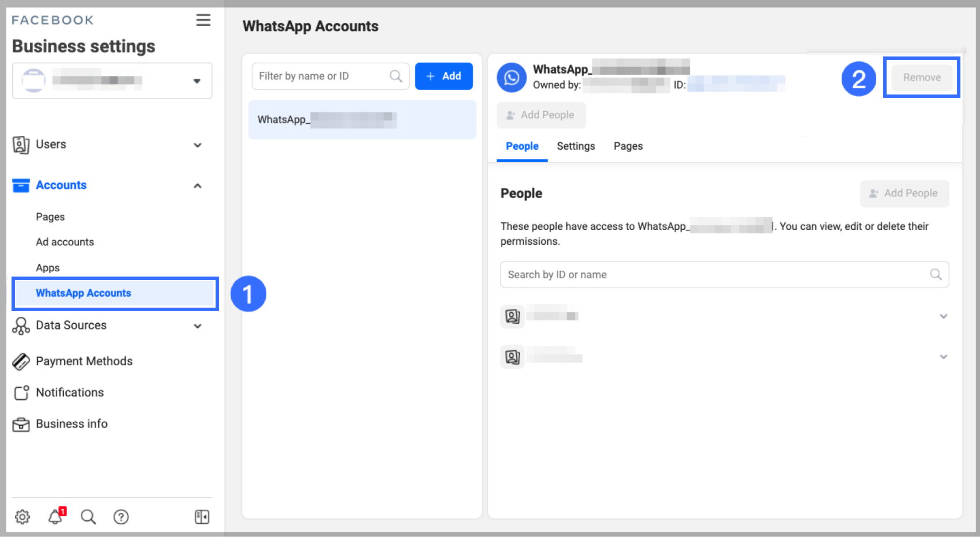Click the FACEBOOK wordmark
This screenshot has height=537, width=980.
point(52,20)
